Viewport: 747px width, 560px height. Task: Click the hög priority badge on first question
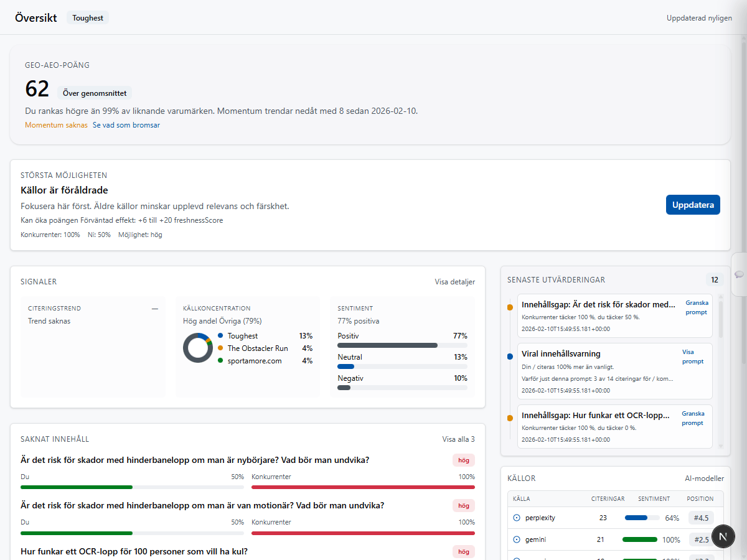tap(463, 459)
